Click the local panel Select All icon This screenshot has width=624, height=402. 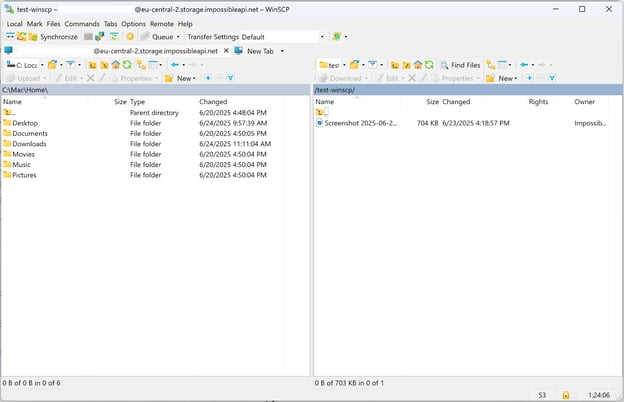pos(230,78)
